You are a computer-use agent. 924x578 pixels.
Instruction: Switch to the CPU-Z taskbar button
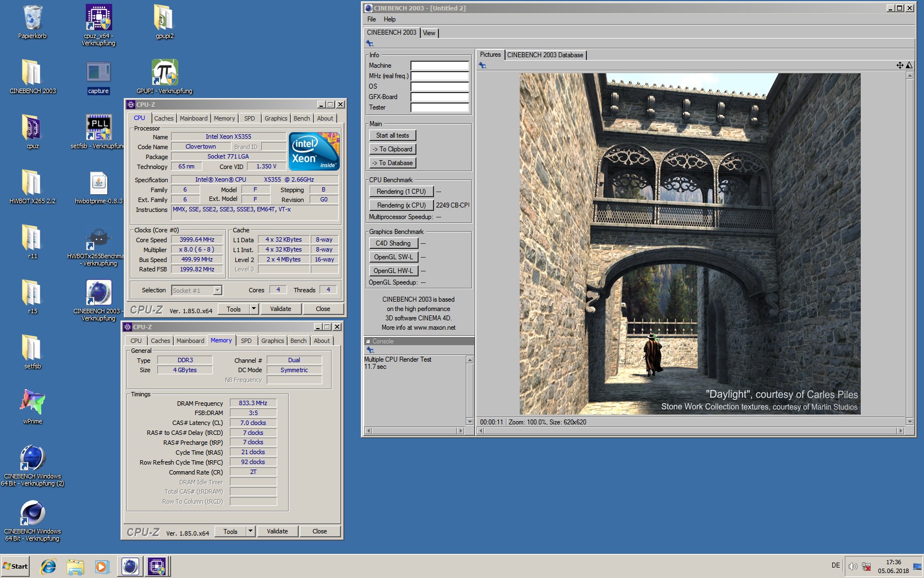[x=157, y=566]
